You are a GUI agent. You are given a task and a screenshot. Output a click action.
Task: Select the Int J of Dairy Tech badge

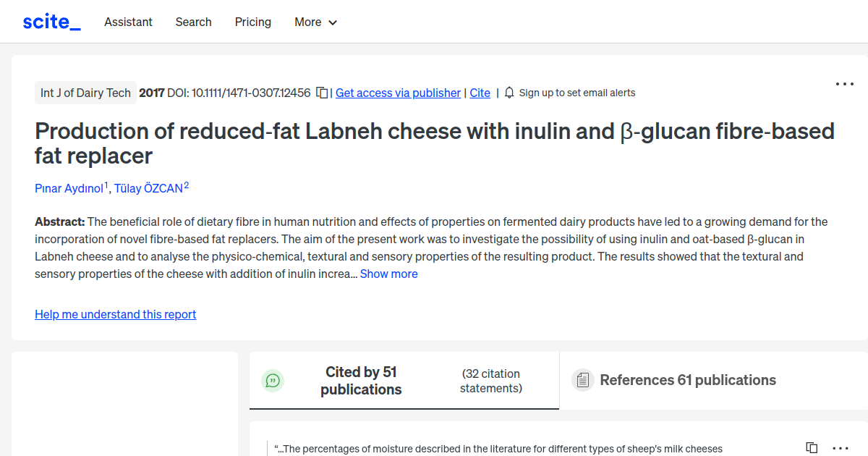pos(85,92)
